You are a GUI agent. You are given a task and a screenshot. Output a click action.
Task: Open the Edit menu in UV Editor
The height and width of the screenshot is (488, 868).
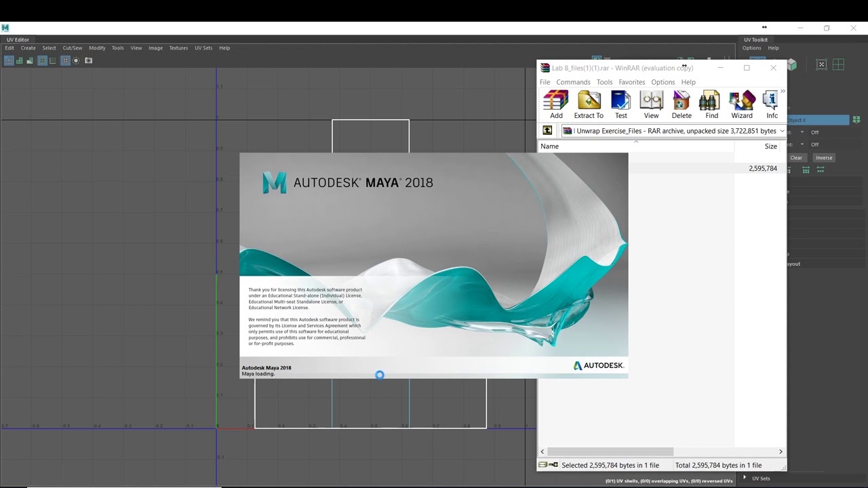coord(9,48)
